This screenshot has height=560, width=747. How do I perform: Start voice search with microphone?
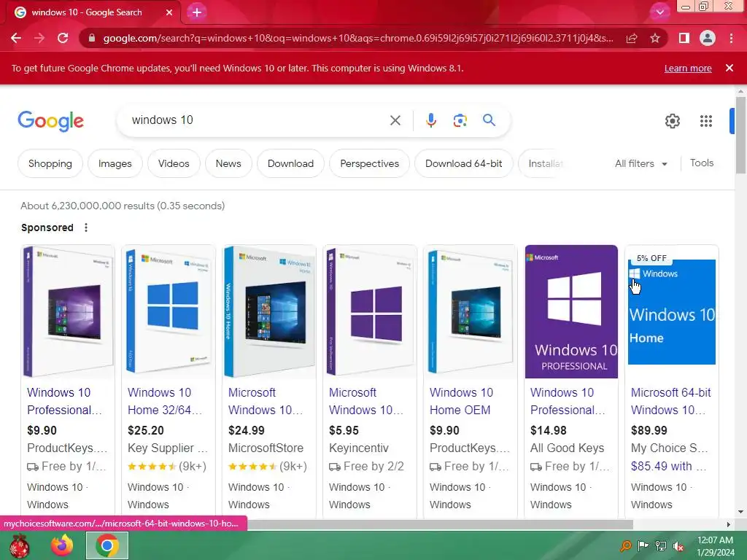(430, 120)
